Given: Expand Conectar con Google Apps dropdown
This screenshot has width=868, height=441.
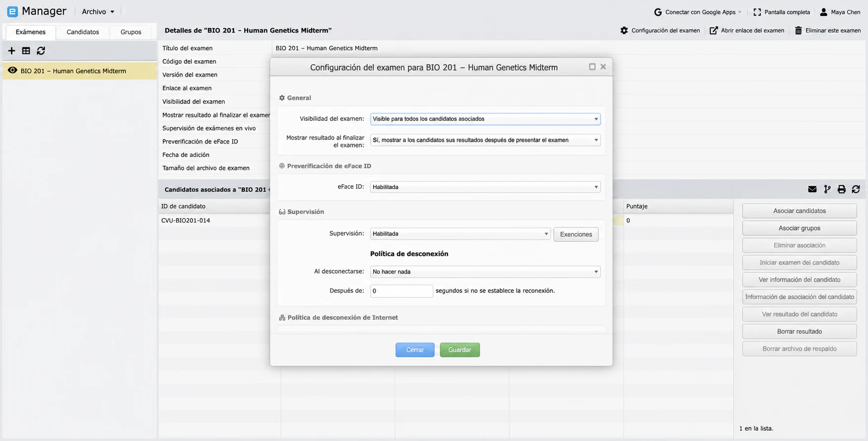Looking at the screenshot, I should [740, 12].
